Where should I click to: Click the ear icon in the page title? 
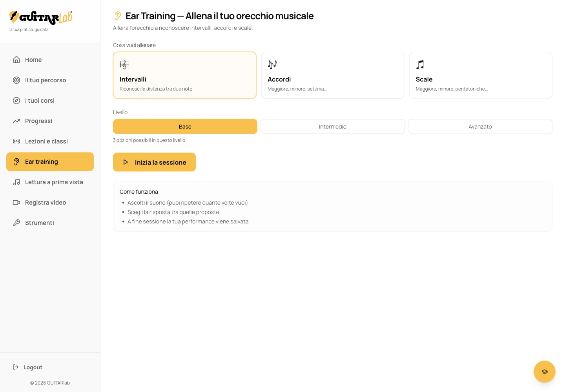[117, 16]
